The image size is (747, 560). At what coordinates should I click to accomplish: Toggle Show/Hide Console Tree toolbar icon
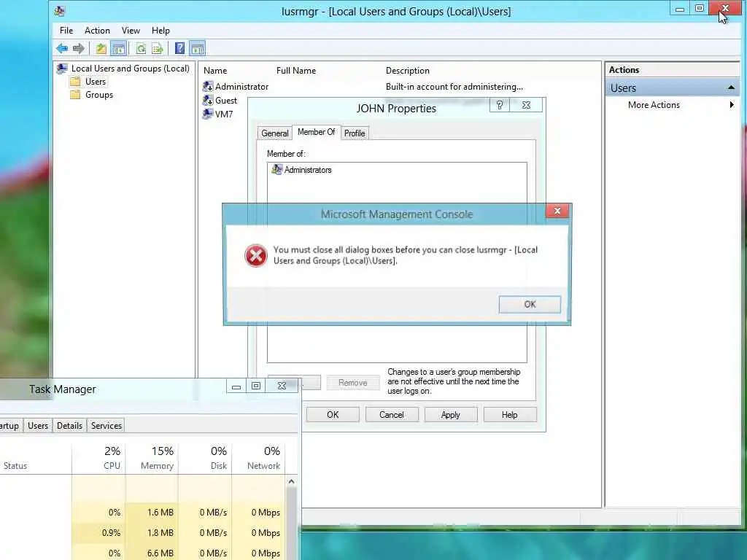[x=118, y=48]
